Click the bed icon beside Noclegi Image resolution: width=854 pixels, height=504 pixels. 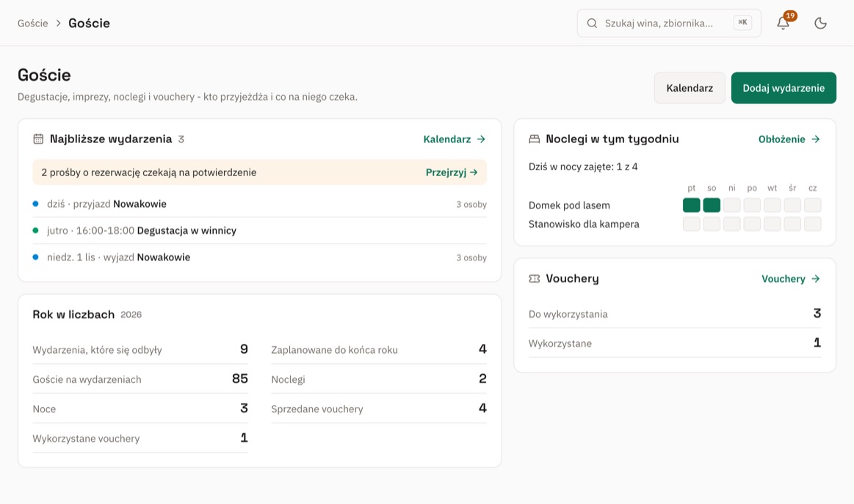tap(535, 139)
